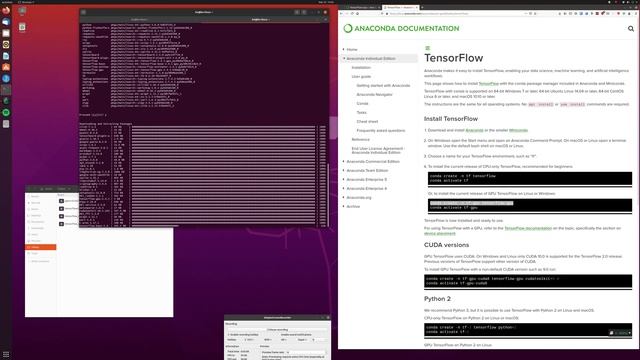Viewport: 640px width, 360px height.
Task: Show Applications grid at the dock bottom
Action: pos(6,354)
